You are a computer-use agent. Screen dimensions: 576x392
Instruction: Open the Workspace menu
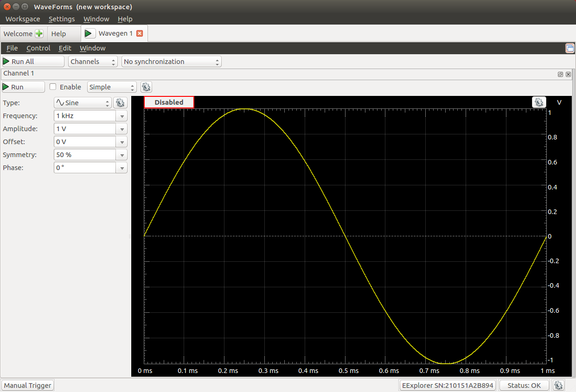click(23, 19)
